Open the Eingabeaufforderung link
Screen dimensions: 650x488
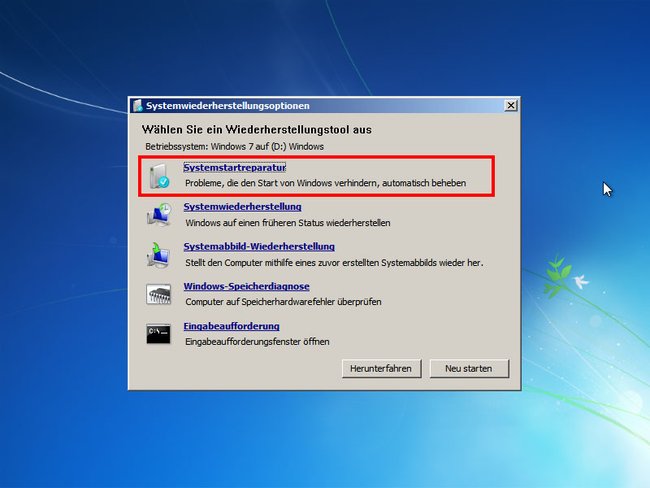click(231, 326)
